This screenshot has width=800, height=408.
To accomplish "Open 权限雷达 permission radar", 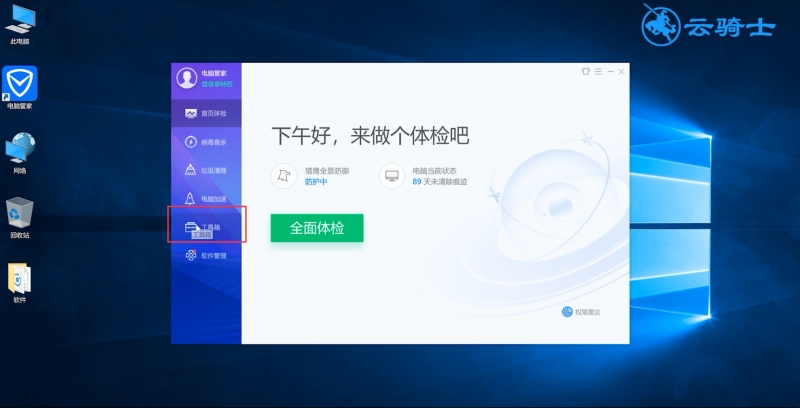I will (581, 312).
